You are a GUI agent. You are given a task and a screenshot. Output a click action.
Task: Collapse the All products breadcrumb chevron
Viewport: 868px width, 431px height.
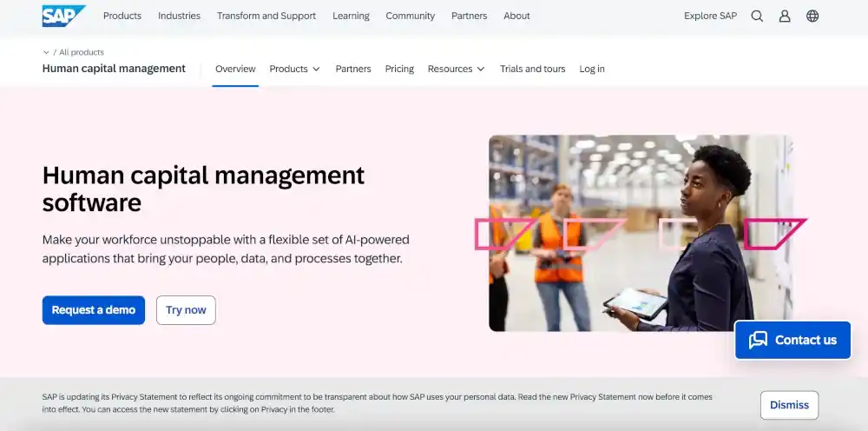click(x=46, y=52)
